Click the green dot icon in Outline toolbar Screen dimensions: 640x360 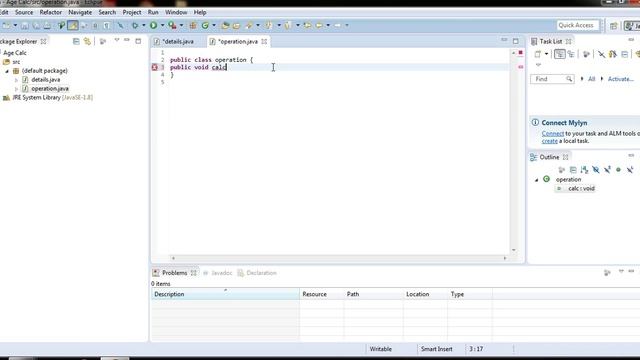click(618, 170)
